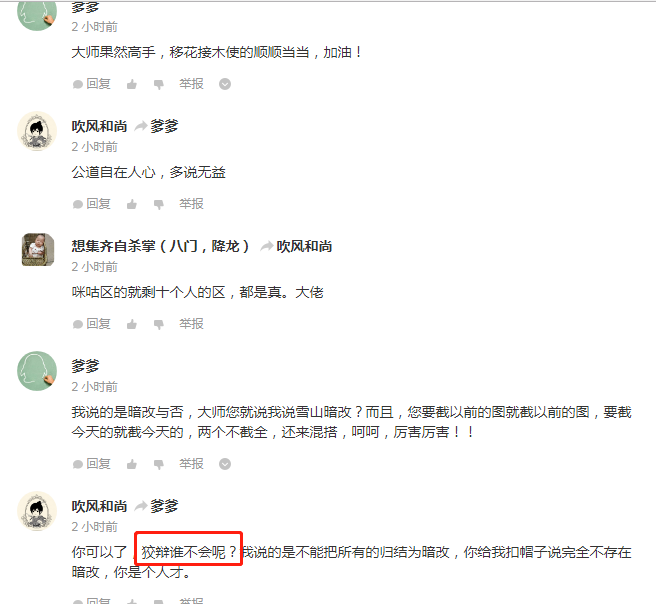This screenshot has height=604, width=656.
Task: Report the 咪咕区 comment via 举报
Action: tap(191, 324)
